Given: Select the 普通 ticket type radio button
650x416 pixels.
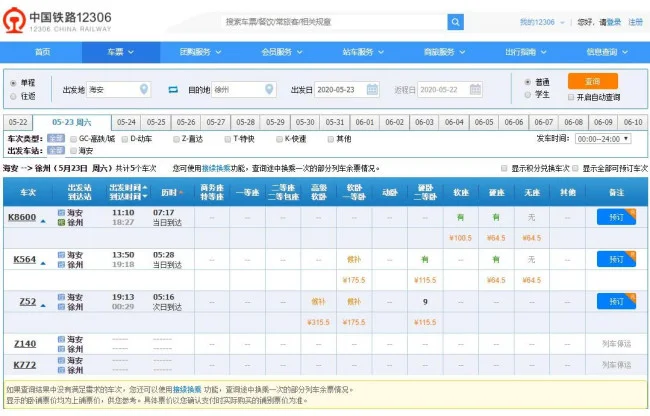Looking at the screenshot, I should pos(527,82).
